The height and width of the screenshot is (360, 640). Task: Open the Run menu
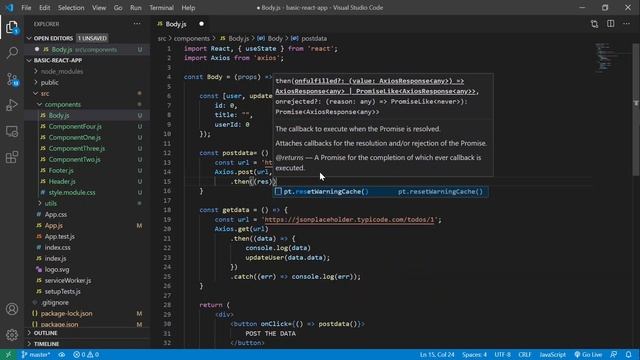[x=136, y=7]
